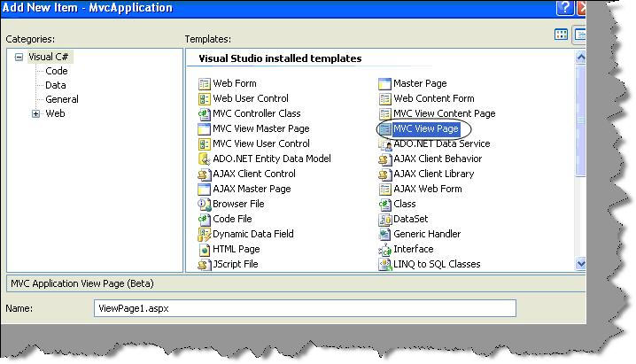Screen dimensions: 636x364
Task: Click the 'DataSet' template label
Action: coord(410,219)
